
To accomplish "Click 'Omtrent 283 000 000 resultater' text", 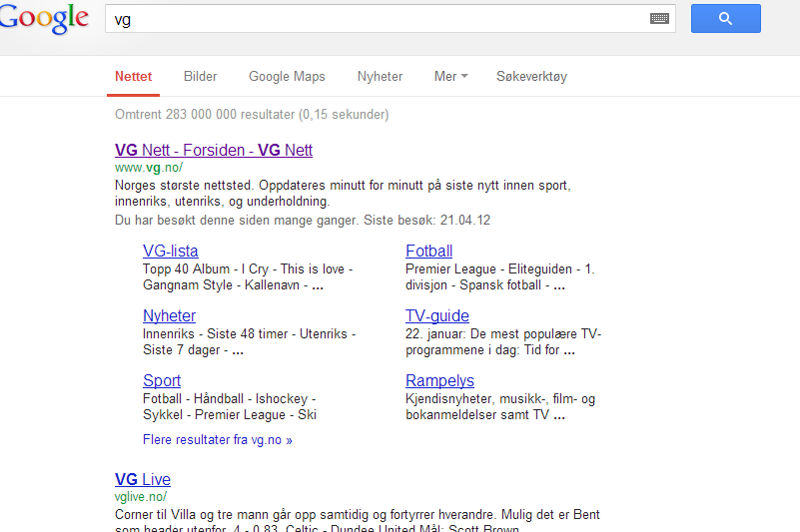I will point(205,114).
